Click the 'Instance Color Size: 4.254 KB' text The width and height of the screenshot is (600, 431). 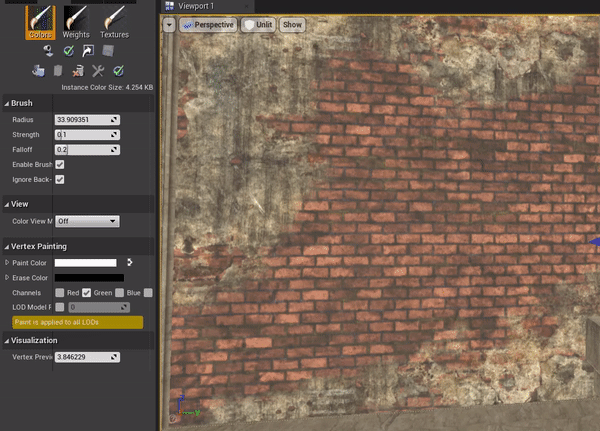[x=107, y=87]
